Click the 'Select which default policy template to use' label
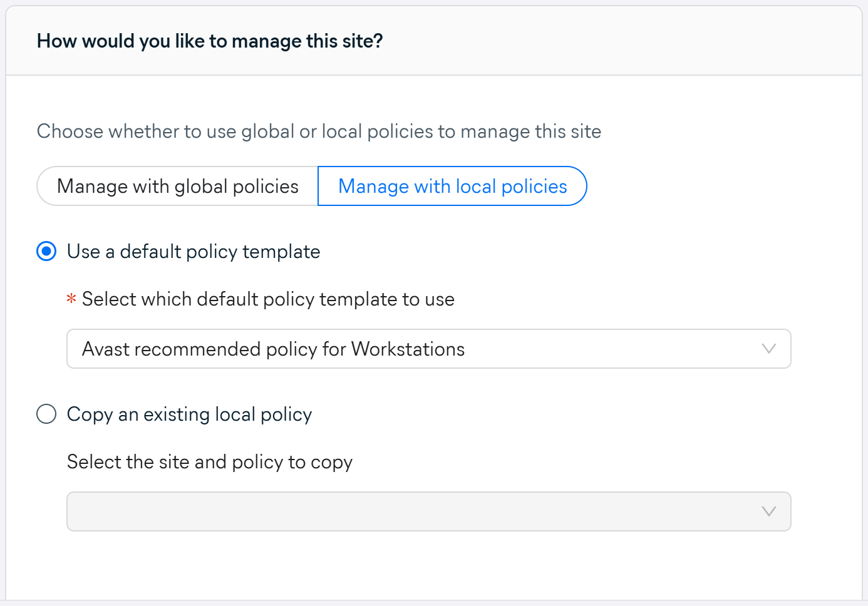 (x=268, y=299)
